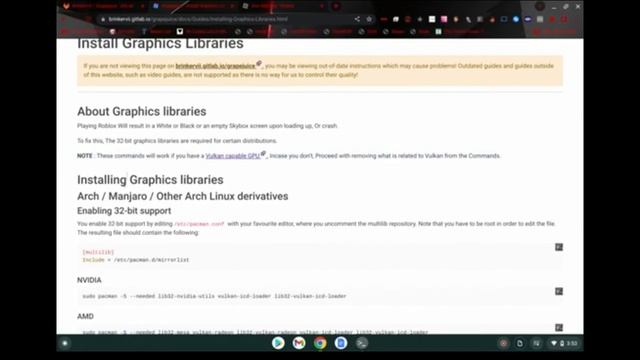Screen dimensions: 640x360
Task: Click the /etc/pacman.conf inline code
Action: 200,224
